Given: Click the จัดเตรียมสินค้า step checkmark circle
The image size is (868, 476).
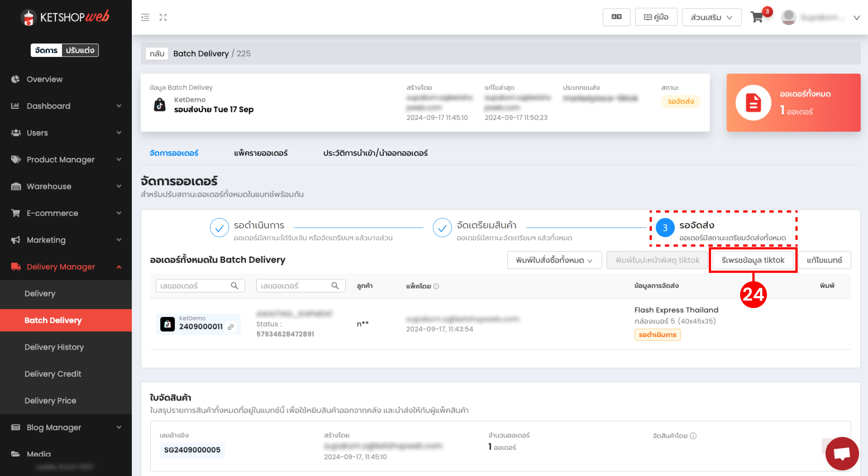Looking at the screenshot, I should (442, 228).
